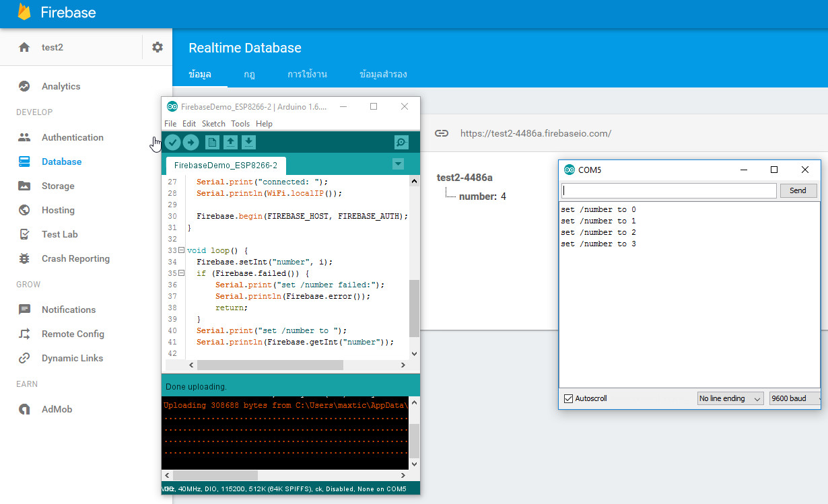This screenshot has height=504, width=828.
Task: Click the Remote Config icon
Action: 24,334
